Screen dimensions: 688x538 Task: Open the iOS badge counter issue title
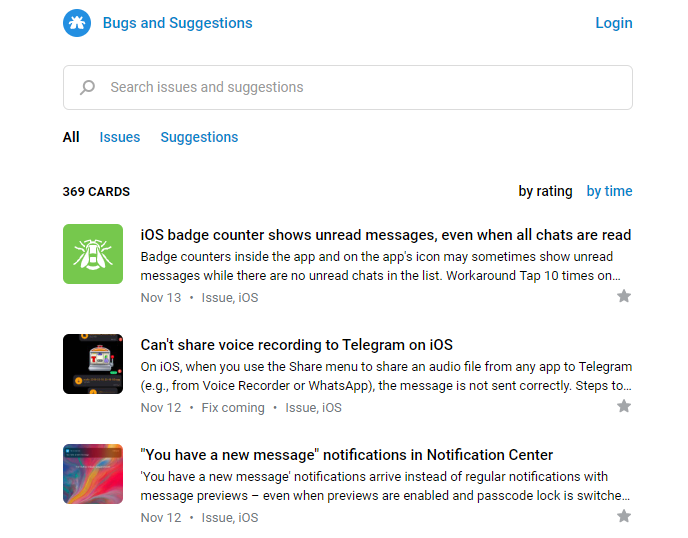[x=386, y=235]
